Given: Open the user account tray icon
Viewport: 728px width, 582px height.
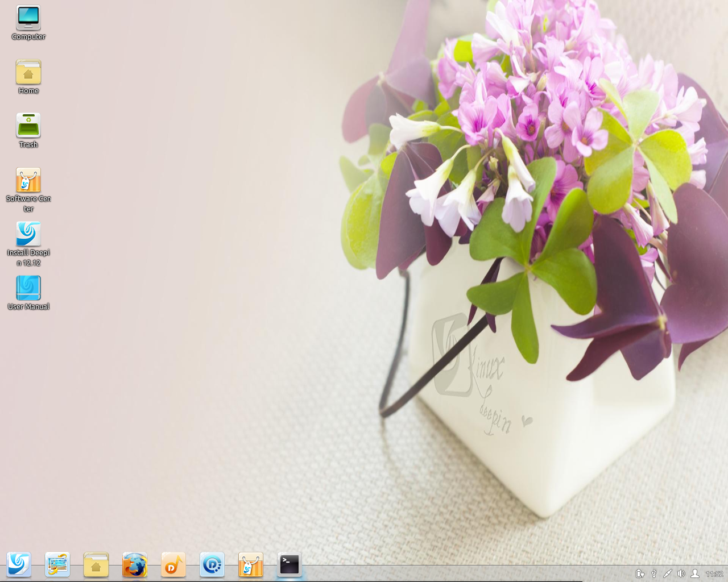Looking at the screenshot, I should tap(695, 573).
